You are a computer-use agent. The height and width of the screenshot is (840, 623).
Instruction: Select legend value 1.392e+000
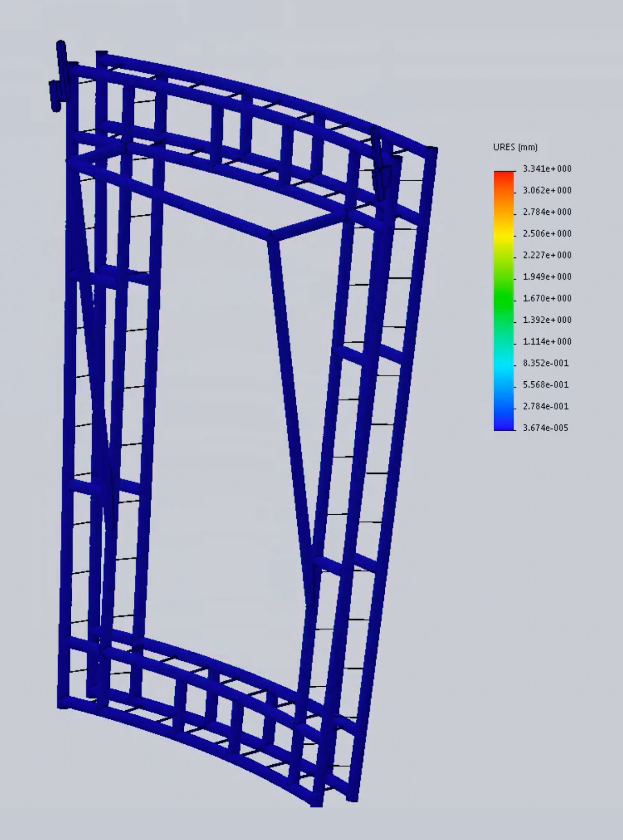[547, 320]
